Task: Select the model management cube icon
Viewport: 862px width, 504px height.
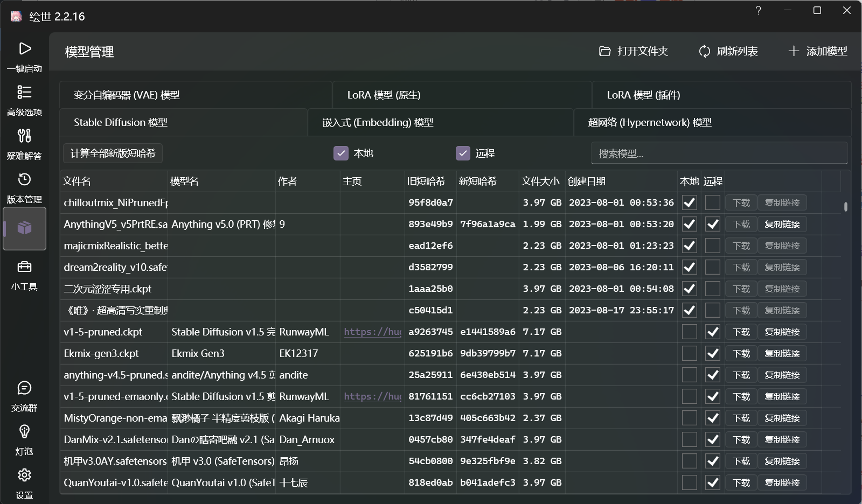Action: [x=24, y=228]
